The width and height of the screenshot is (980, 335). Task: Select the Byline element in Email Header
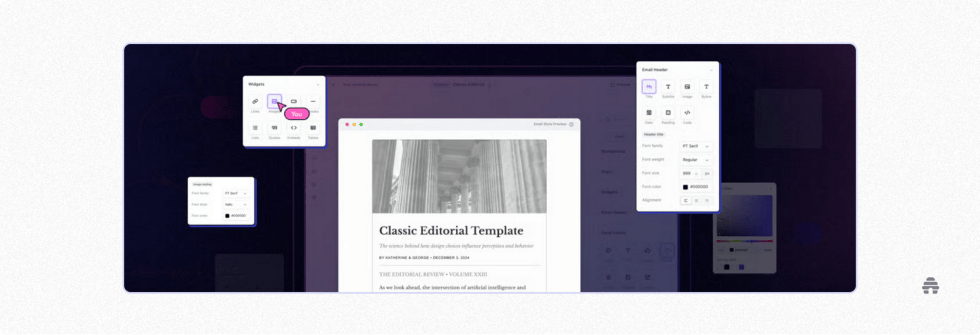706,87
